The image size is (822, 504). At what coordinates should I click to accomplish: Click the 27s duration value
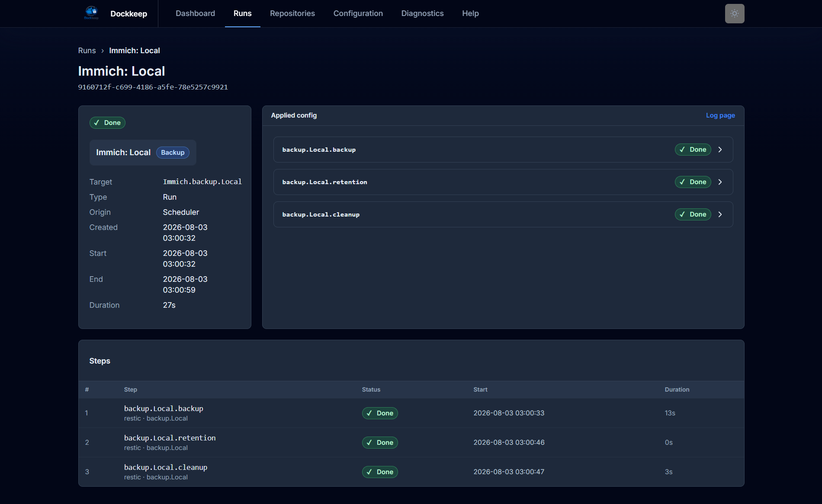tap(169, 305)
